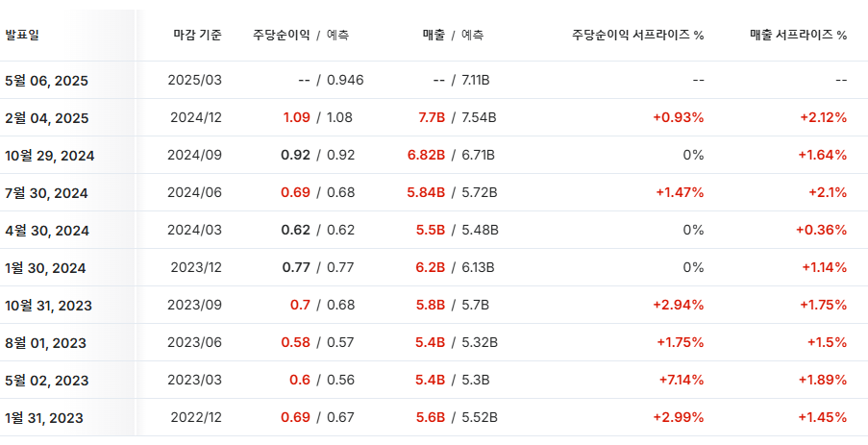Click the 2024/06 period cell
This screenshot has width=868, height=445.
pos(194,192)
